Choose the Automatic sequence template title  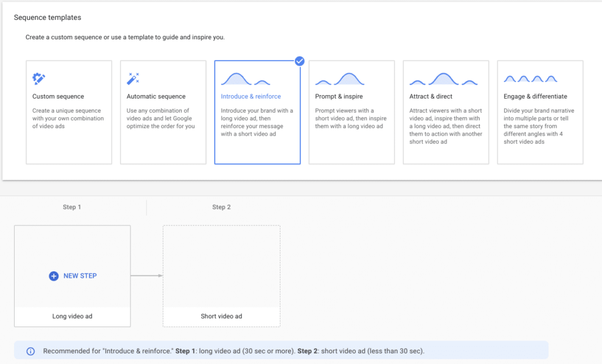pyautogui.click(x=156, y=96)
